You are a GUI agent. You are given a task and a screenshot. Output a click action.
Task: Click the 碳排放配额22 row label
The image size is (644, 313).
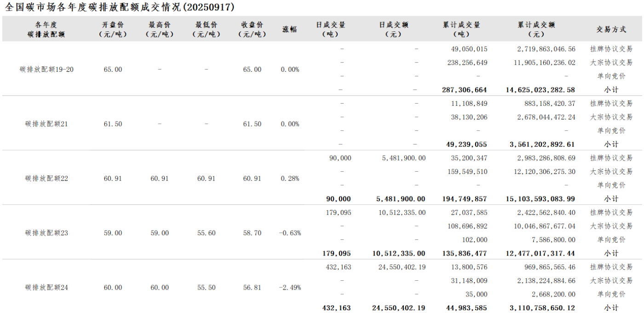(46, 179)
